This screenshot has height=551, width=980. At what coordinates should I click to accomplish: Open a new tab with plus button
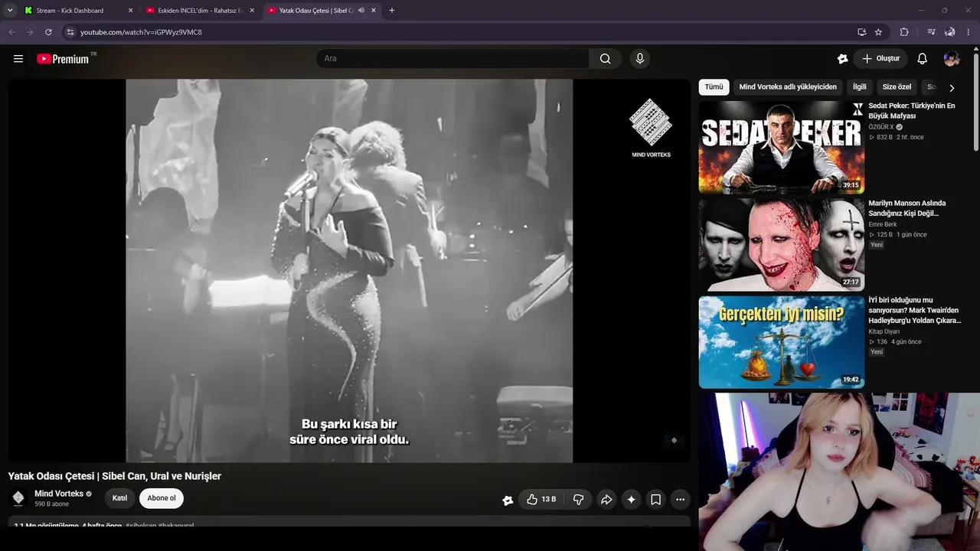[x=392, y=11]
